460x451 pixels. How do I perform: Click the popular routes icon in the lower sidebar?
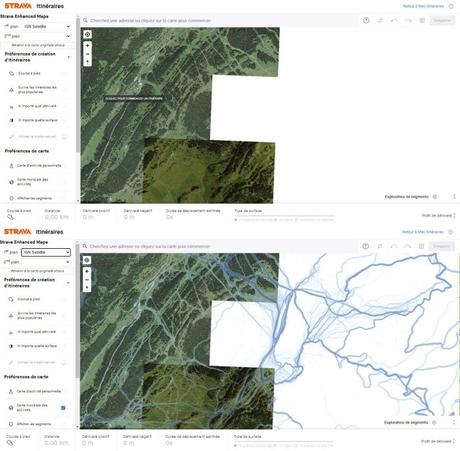point(11,316)
